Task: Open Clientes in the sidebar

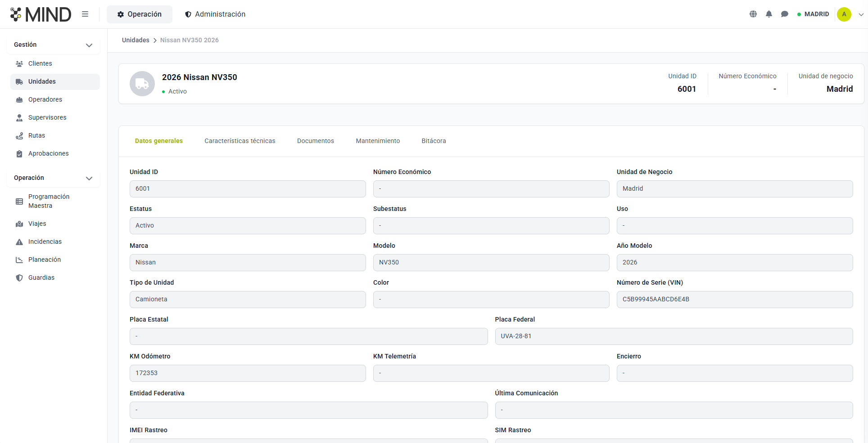Action: 55,63
